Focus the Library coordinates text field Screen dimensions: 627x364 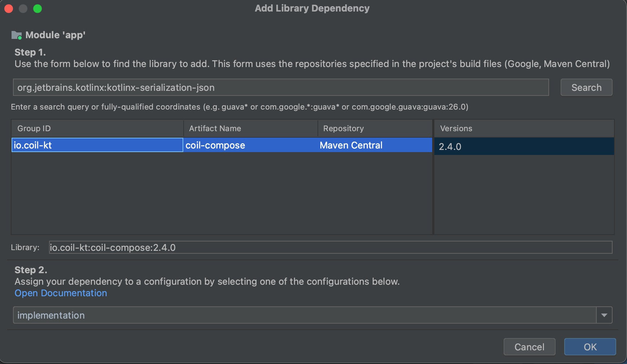[330, 247]
